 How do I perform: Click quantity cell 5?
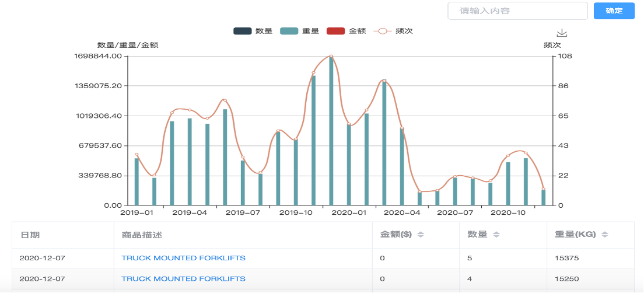click(470, 258)
